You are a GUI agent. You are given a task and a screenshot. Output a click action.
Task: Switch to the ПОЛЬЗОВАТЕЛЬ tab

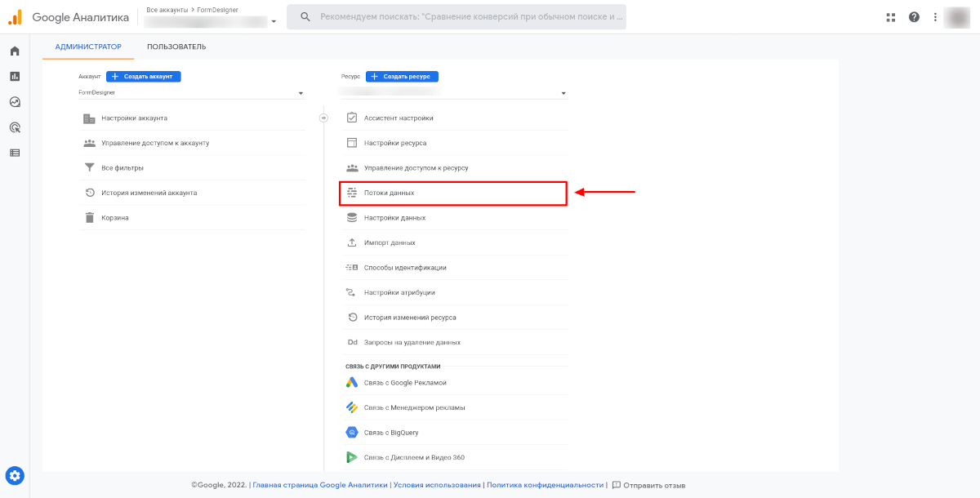point(176,47)
